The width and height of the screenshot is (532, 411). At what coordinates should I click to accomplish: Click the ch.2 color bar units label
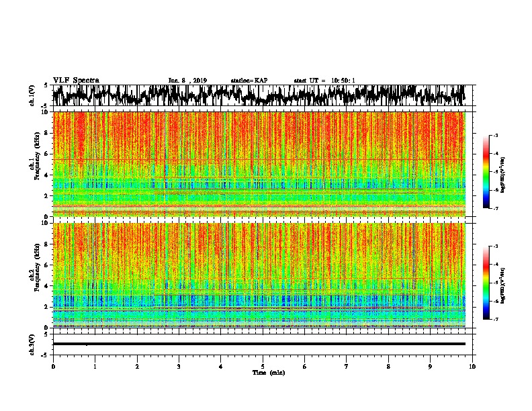503,285
